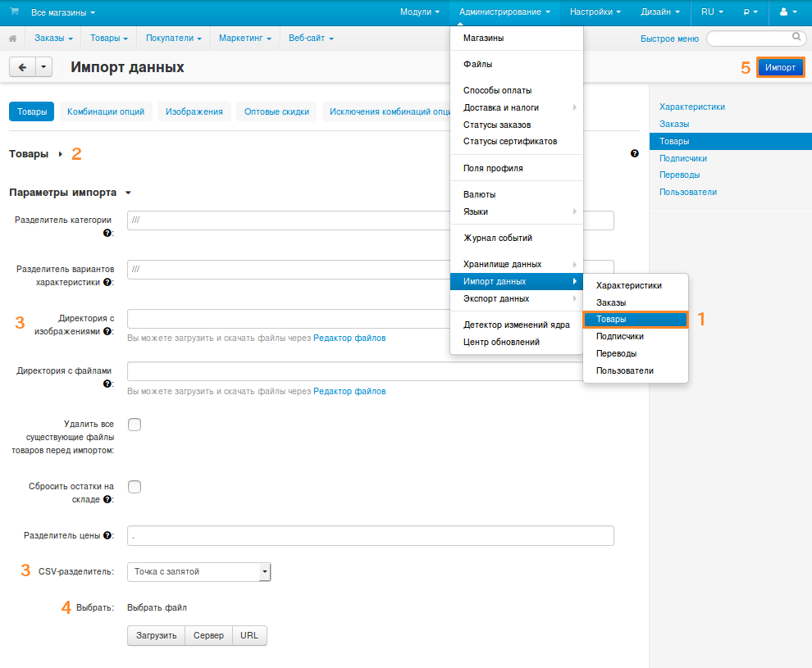812x668 pixels.
Task: Open the Веб-сайт dropdown menu
Action: coord(311,39)
